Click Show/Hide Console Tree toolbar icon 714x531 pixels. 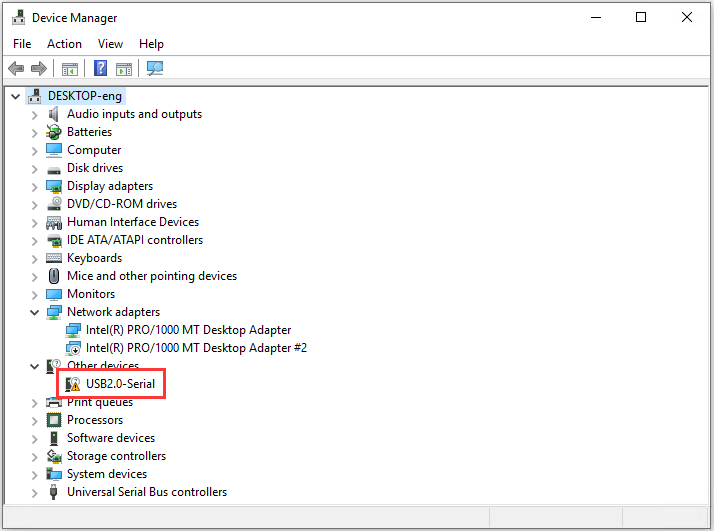tap(70, 69)
